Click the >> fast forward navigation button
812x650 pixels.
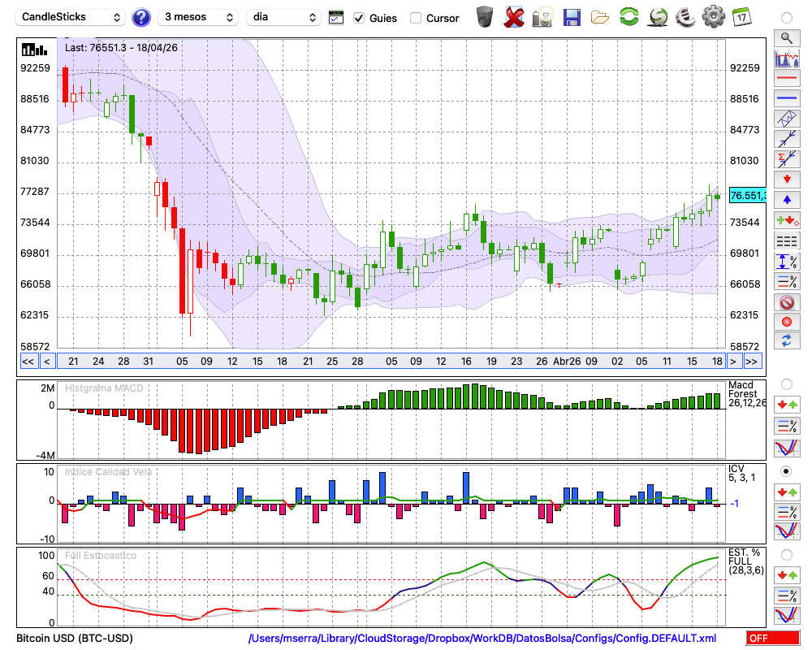tap(752, 362)
